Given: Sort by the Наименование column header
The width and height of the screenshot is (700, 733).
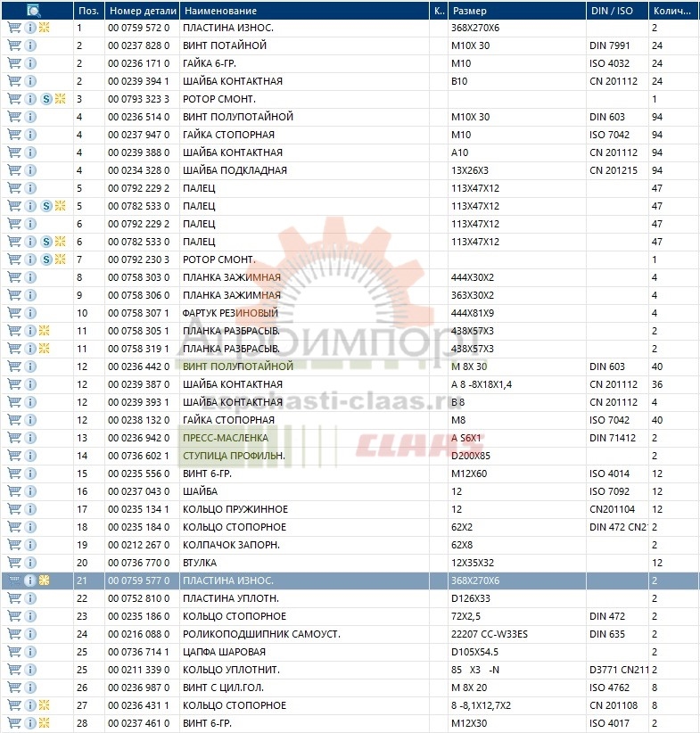Looking at the screenshot, I should (x=304, y=11).
